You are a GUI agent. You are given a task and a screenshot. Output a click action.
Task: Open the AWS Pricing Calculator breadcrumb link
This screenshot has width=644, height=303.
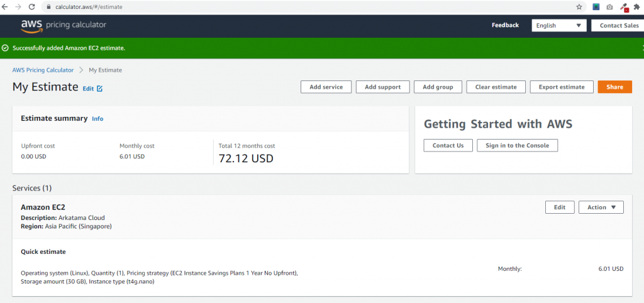[x=43, y=70]
